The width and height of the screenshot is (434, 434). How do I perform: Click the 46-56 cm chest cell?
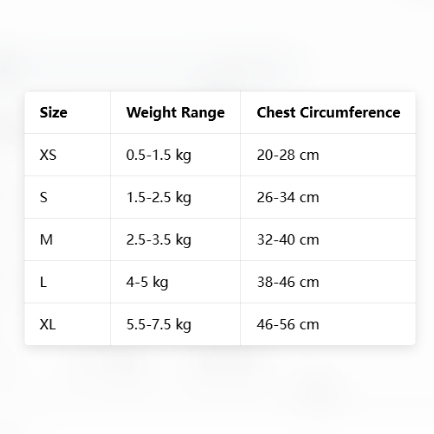(328, 324)
